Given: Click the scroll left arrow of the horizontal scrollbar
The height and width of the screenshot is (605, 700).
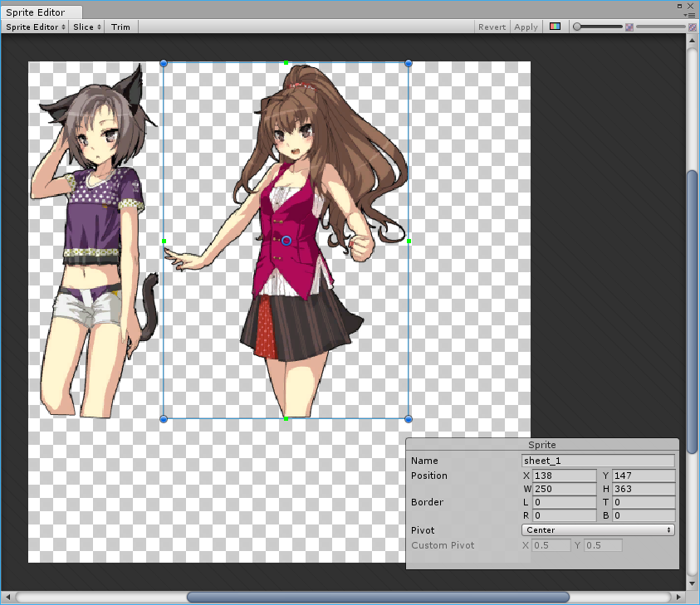Looking at the screenshot, I should pos(7,597).
